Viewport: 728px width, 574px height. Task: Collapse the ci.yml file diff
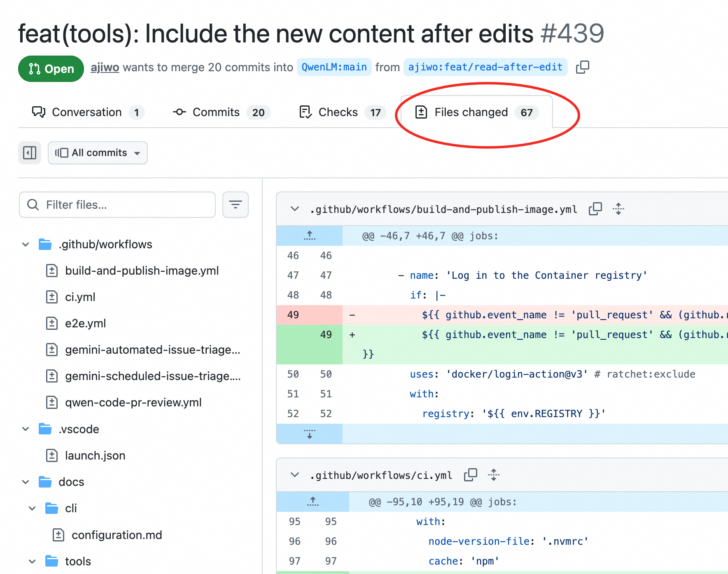pyautogui.click(x=294, y=475)
